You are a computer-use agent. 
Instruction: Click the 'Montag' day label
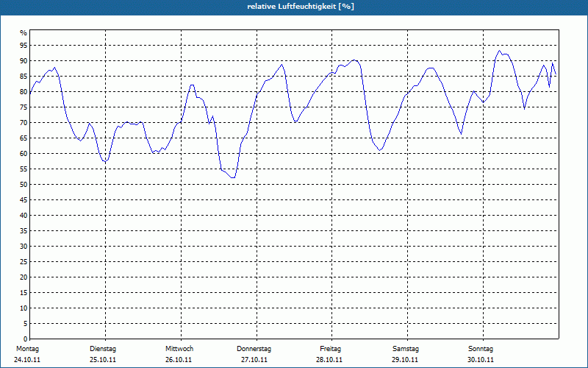27,349
